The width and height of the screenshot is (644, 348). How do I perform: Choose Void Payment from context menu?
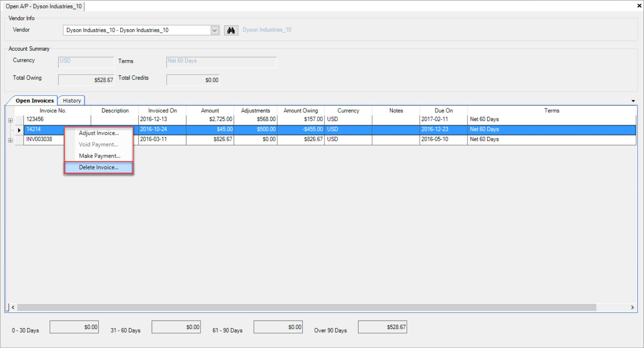[x=99, y=144]
